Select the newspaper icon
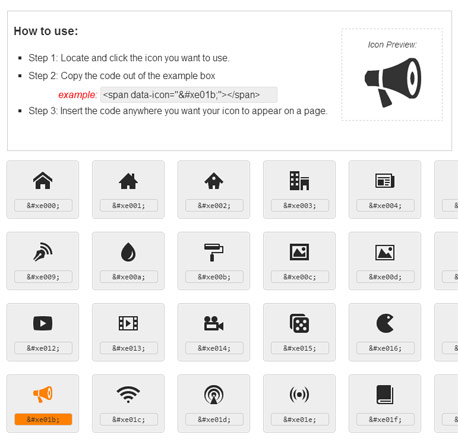The height and width of the screenshot is (441, 458). click(x=385, y=181)
